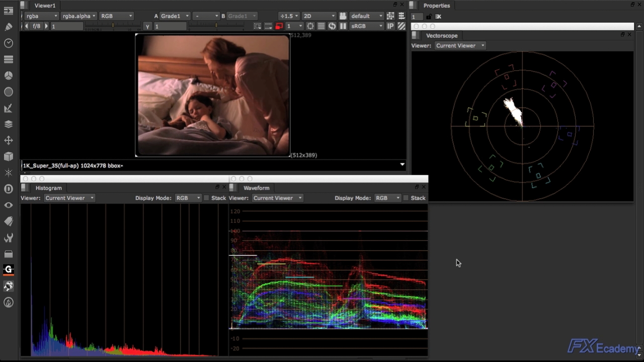The image size is (644, 362).
Task: Open the Color nodes pie icon
Action: (x=9, y=75)
